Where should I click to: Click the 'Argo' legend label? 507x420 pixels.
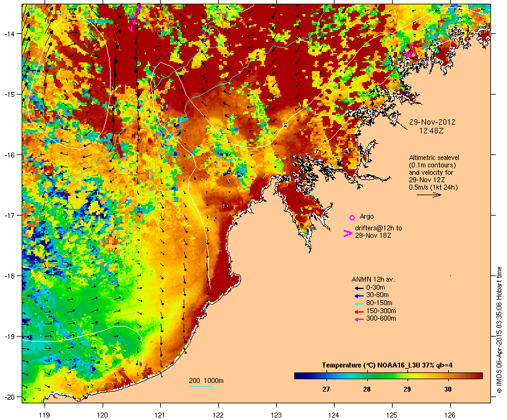(367, 216)
